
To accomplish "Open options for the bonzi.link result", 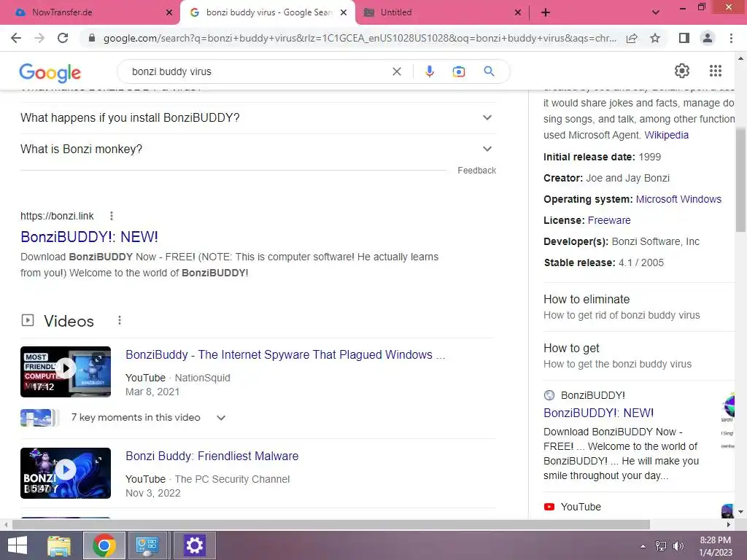I will pos(112,216).
